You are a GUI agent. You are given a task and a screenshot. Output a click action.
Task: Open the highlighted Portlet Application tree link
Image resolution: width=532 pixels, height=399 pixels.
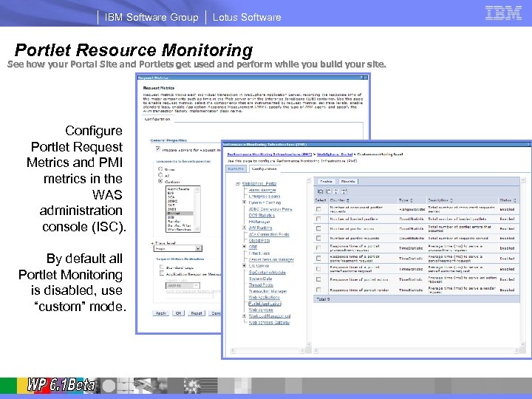coord(265,304)
